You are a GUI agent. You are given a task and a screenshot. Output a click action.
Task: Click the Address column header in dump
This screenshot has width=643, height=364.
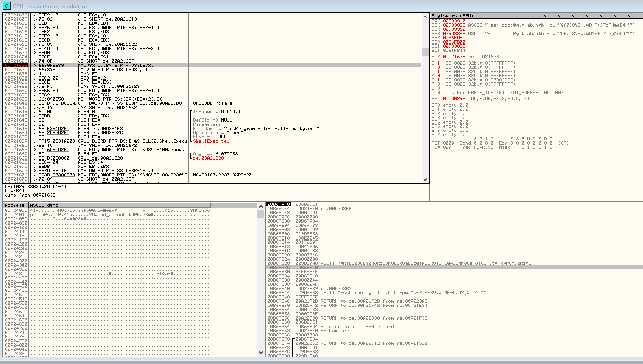(x=15, y=205)
